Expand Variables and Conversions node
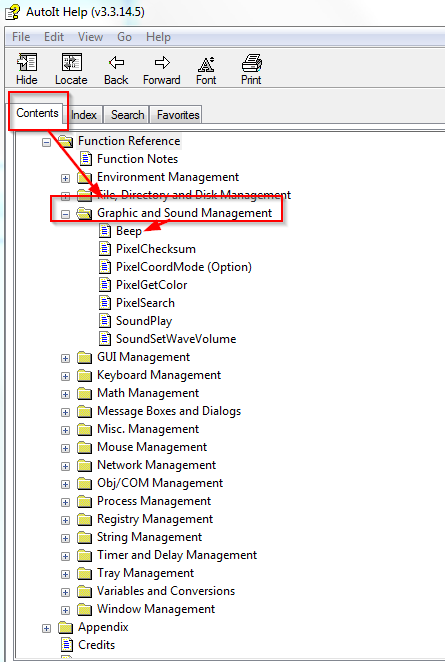445x662 pixels. tap(65, 592)
